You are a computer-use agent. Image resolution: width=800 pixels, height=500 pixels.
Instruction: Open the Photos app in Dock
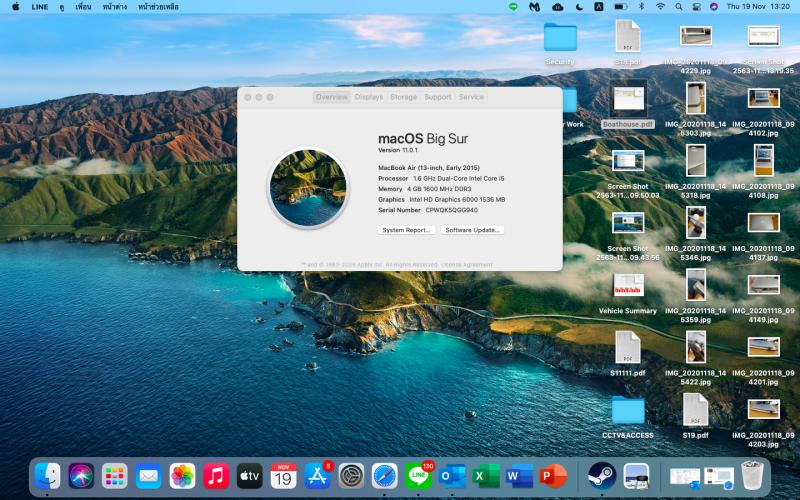tap(182, 476)
